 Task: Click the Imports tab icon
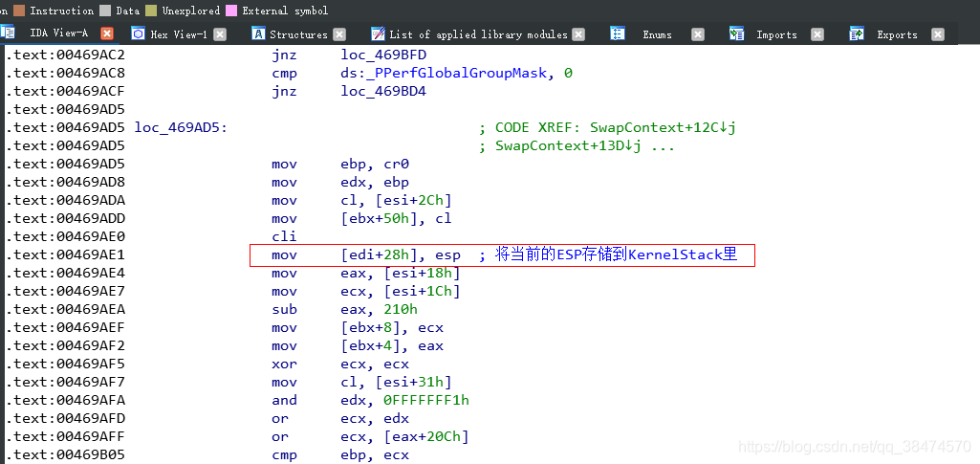point(737,33)
